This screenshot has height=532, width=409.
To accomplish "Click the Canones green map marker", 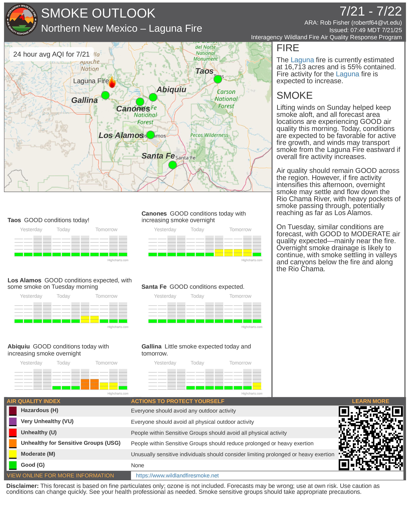I will (x=140, y=101).
